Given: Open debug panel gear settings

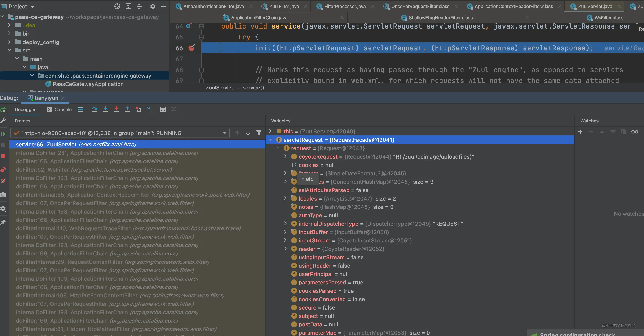Looking at the screenshot, I should (3, 208).
